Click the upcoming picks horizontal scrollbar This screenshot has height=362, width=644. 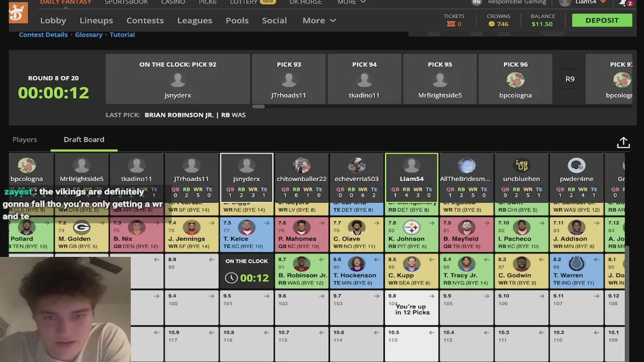pyautogui.click(x=258, y=107)
